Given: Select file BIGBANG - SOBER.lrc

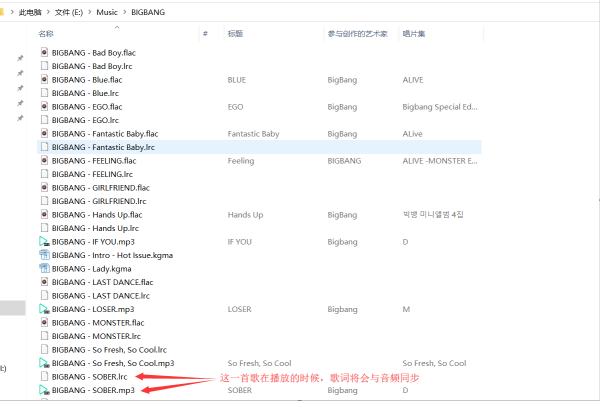Looking at the screenshot, I should click(x=90, y=377).
